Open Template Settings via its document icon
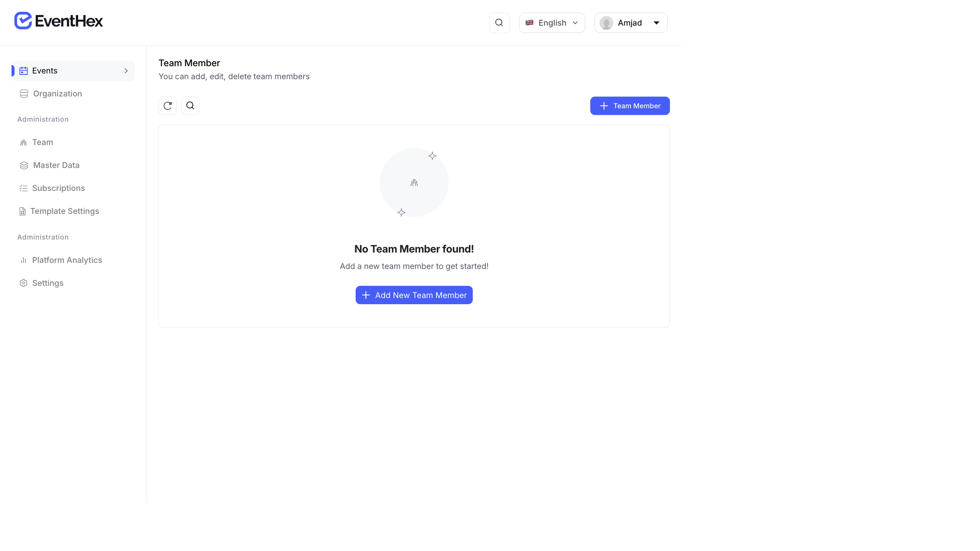The image size is (980, 551). [22, 211]
